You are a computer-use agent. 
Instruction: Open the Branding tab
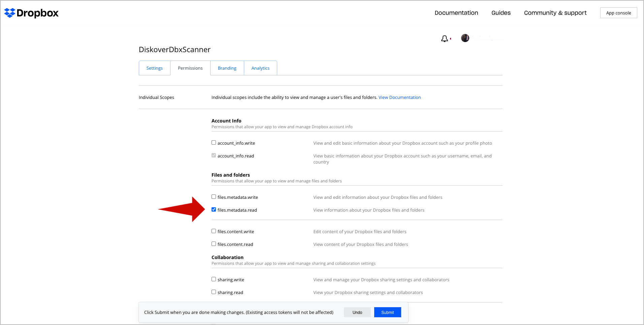227,68
